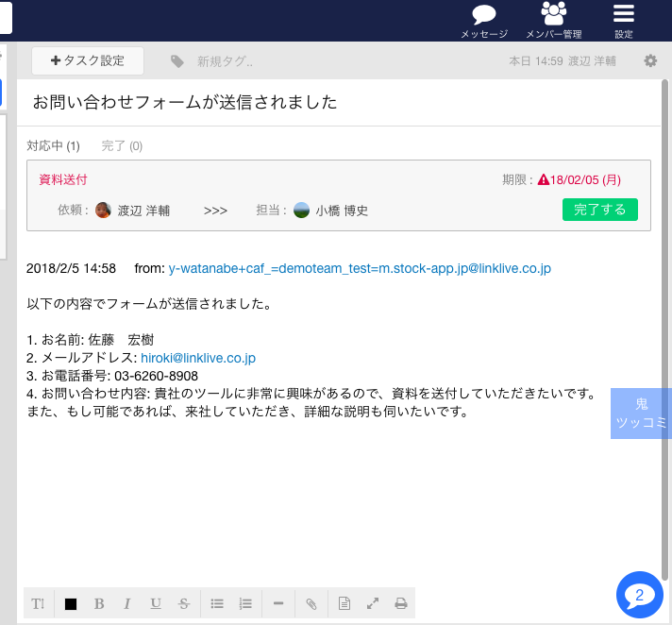Click the phone number 03-6260-8908
Screen dimensions: 672x625
pos(156,376)
